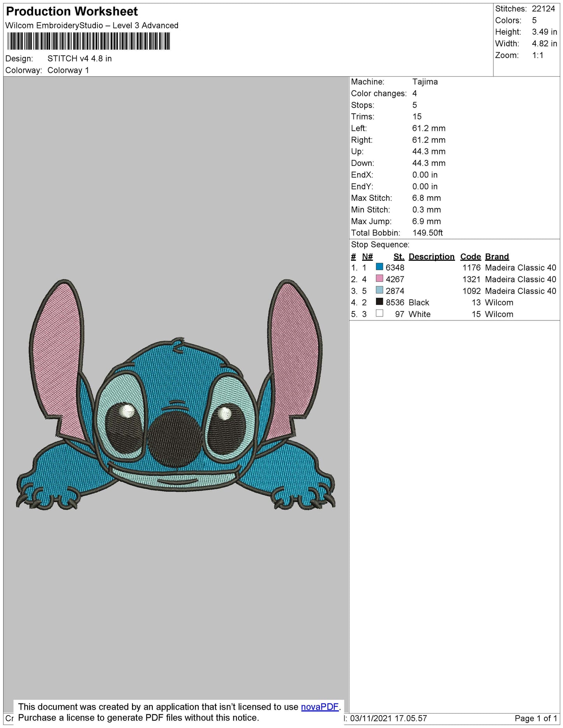Click width value '4.82 in'
The width and height of the screenshot is (563, 728).
(x=544, y=44)
